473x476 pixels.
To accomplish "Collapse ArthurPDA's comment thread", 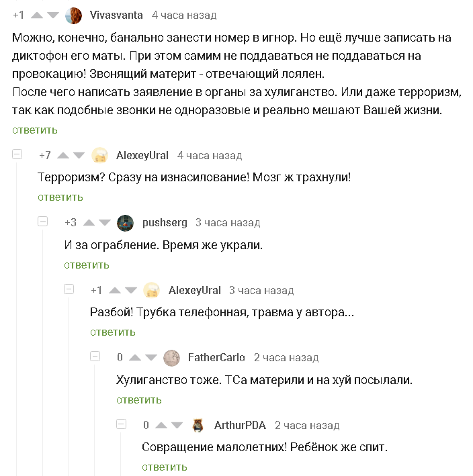I will pos(122,424).
